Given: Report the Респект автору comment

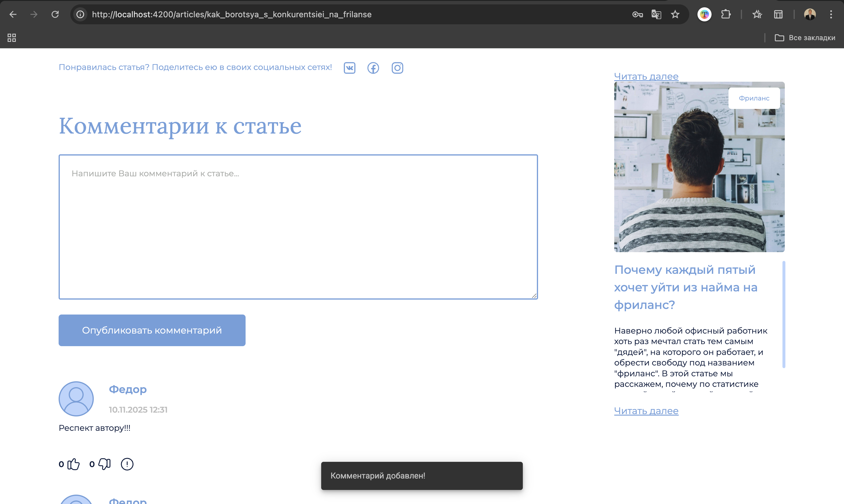Looking at the screenshot, I should pyautogui.click(x=127, y=464).
